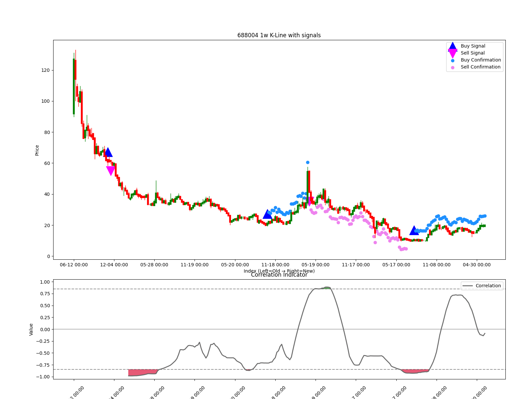The height and width of the screenshot is (399, 532).
Task: Click the '-1.00' correlation axis tick
Action: click(43, 377)
